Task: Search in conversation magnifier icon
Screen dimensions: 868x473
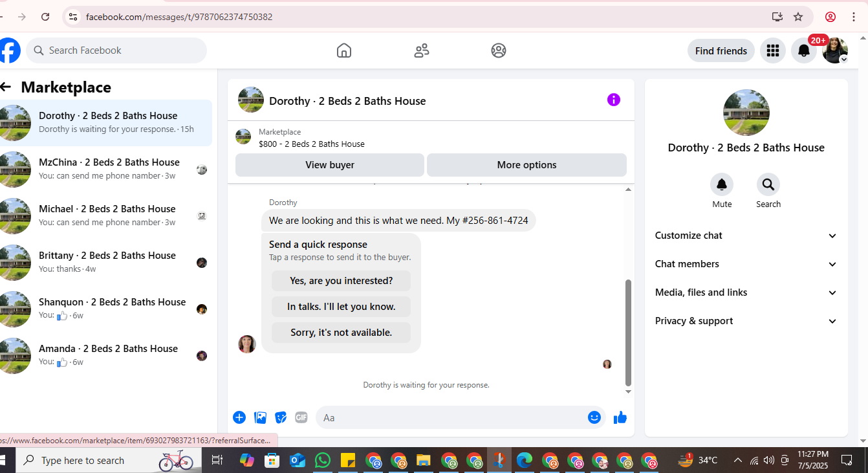Action: pyautogui.click(x=768, y=184)
